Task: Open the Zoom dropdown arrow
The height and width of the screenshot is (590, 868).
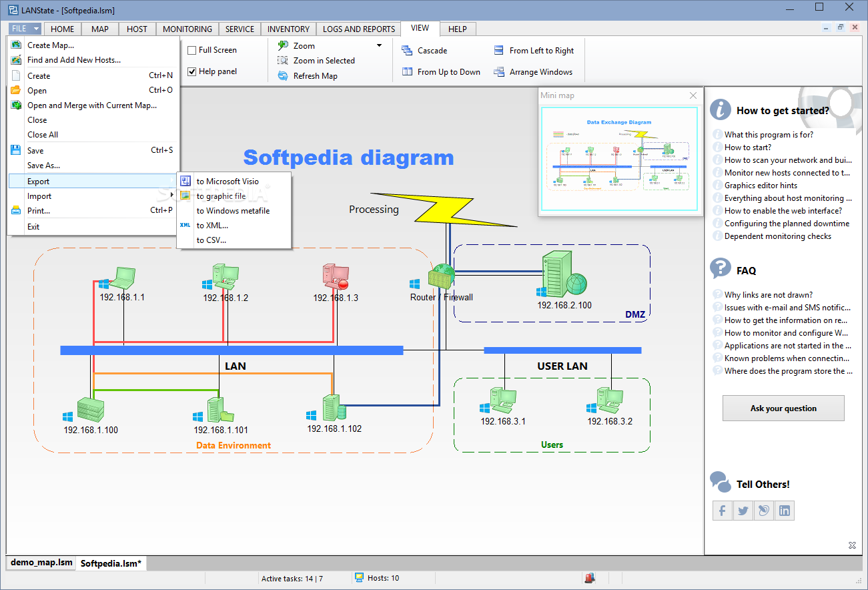Action: [x=380, y=45]
